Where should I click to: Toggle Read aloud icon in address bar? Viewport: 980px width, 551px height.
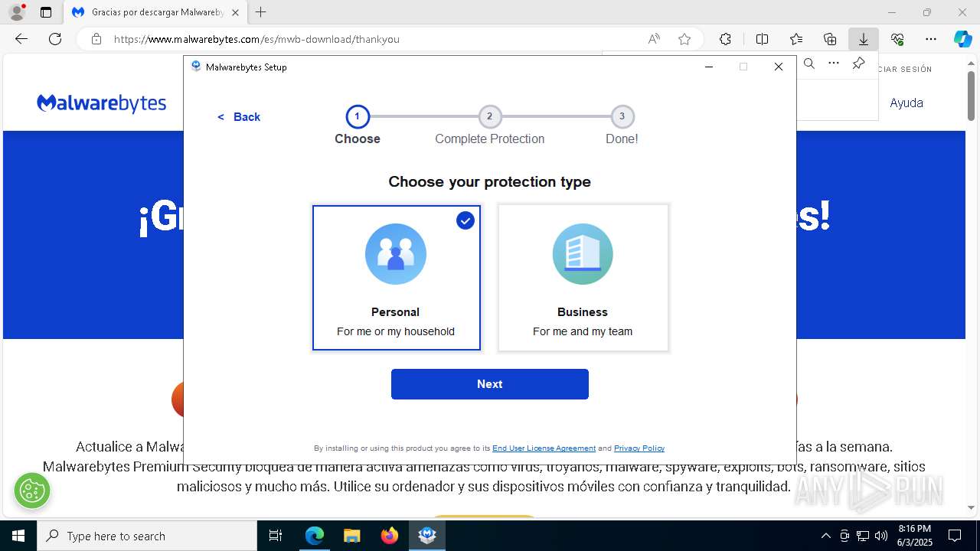654,39
